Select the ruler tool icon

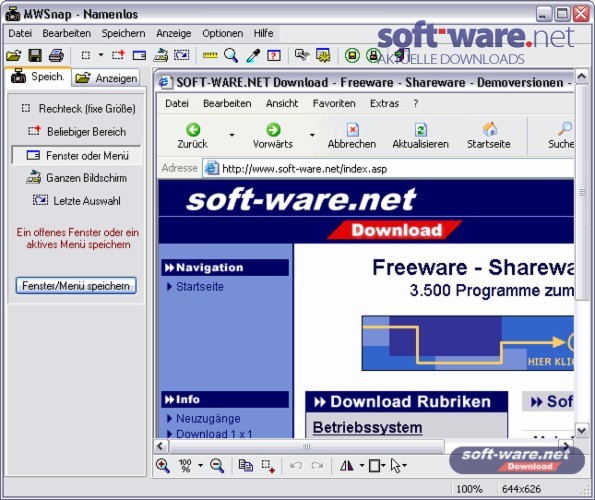click(210, 56)
